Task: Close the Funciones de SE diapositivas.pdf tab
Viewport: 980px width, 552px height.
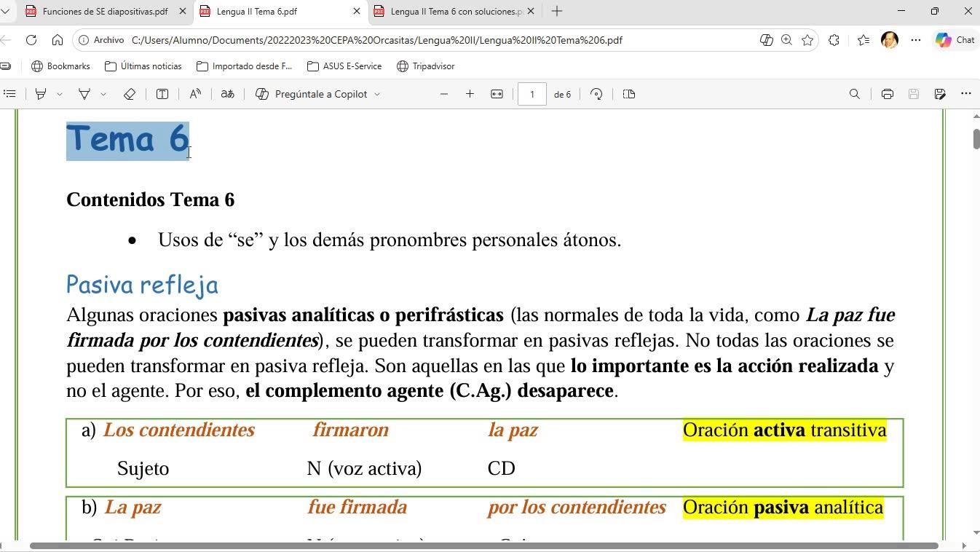Action: 183,11
